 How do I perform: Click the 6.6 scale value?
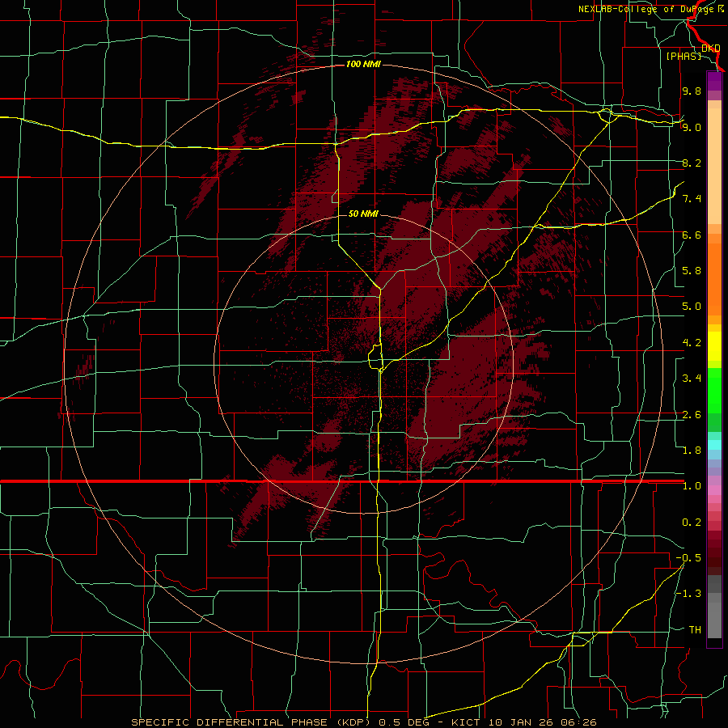(x=692, y=235)
